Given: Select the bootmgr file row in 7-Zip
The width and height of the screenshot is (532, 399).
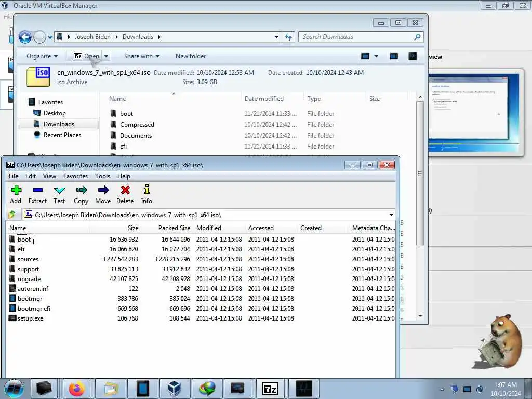Looking at the screenshot, I should tap(201, 298).
